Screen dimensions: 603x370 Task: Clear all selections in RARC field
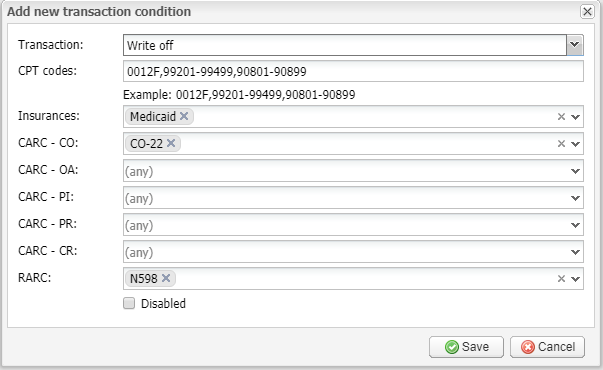(x=561, y=278)
